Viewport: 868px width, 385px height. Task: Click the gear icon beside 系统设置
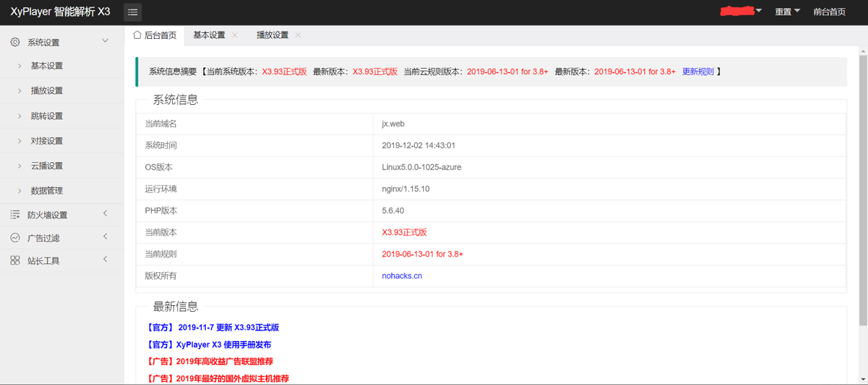[15, 42]
